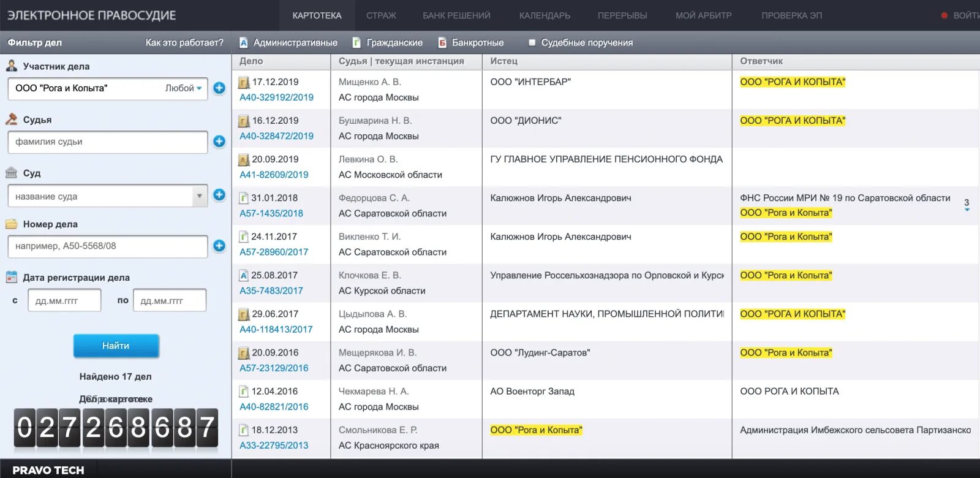This screenshot has width=980, height=478.
Task: Click the Найти search button
Action: pos(116,346)
